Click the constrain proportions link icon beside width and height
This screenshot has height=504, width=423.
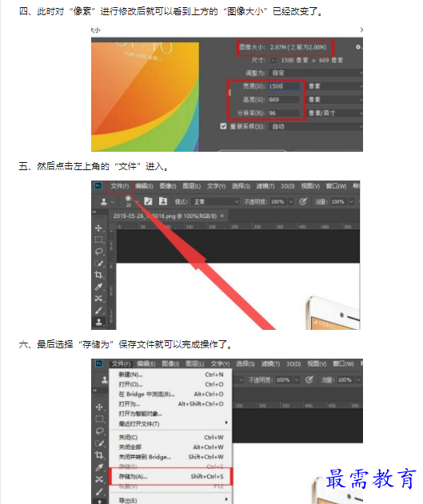(x=229, y=93)
